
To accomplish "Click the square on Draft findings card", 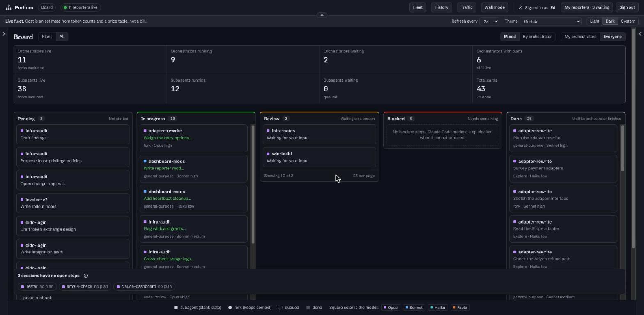I will tap(22, 131).
